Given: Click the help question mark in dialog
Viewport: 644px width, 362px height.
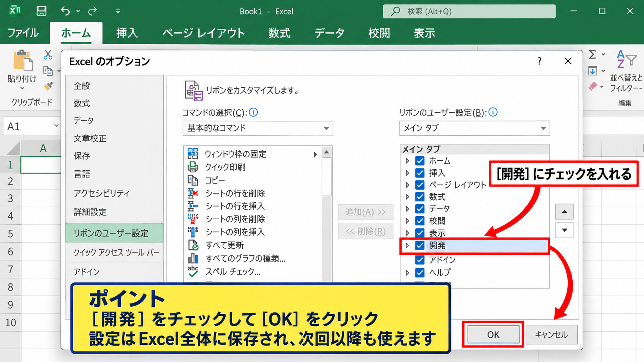Looking at the screenshot, I should (x=539, y=61).
